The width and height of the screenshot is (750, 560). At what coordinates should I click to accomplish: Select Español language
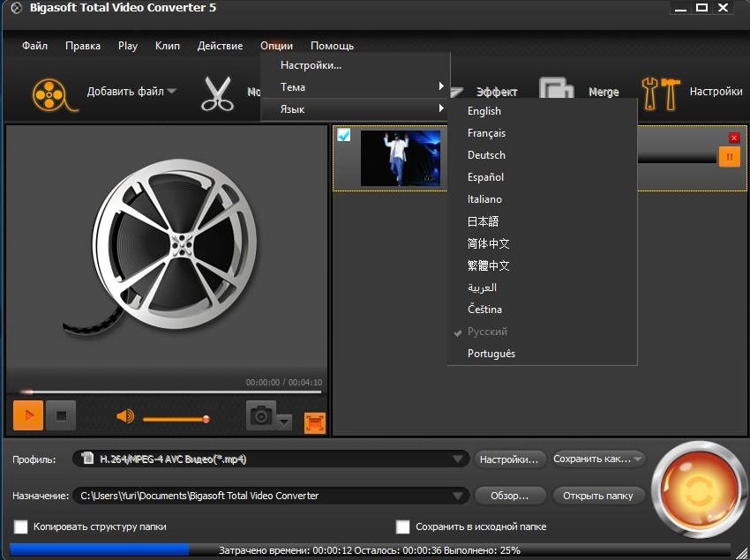[x=542, y=177]
